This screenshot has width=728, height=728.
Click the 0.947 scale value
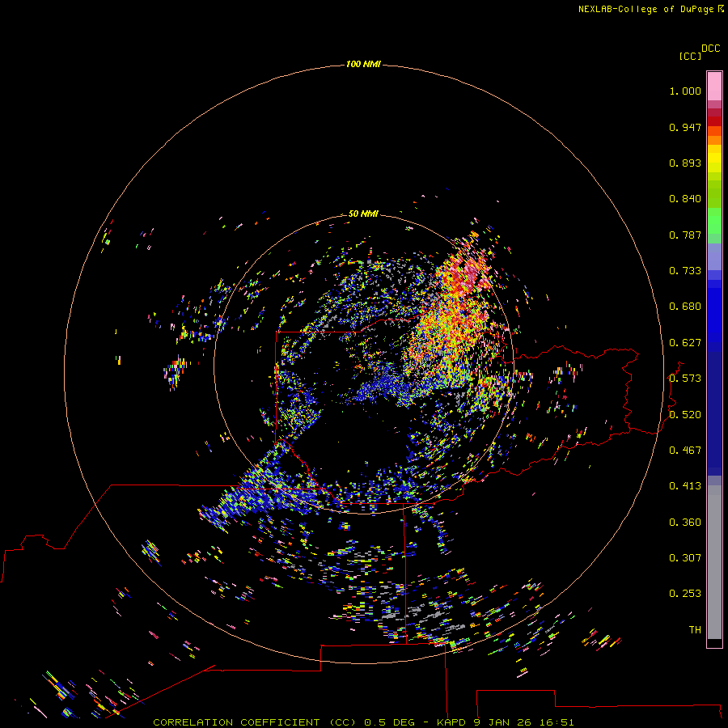click(x=685, y=127)
